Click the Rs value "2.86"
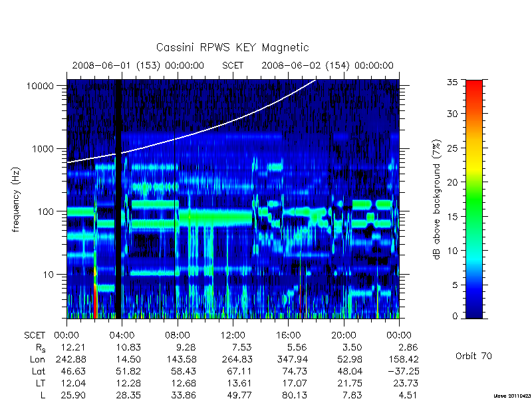This screenshot has width=532, height=399. 408,347
